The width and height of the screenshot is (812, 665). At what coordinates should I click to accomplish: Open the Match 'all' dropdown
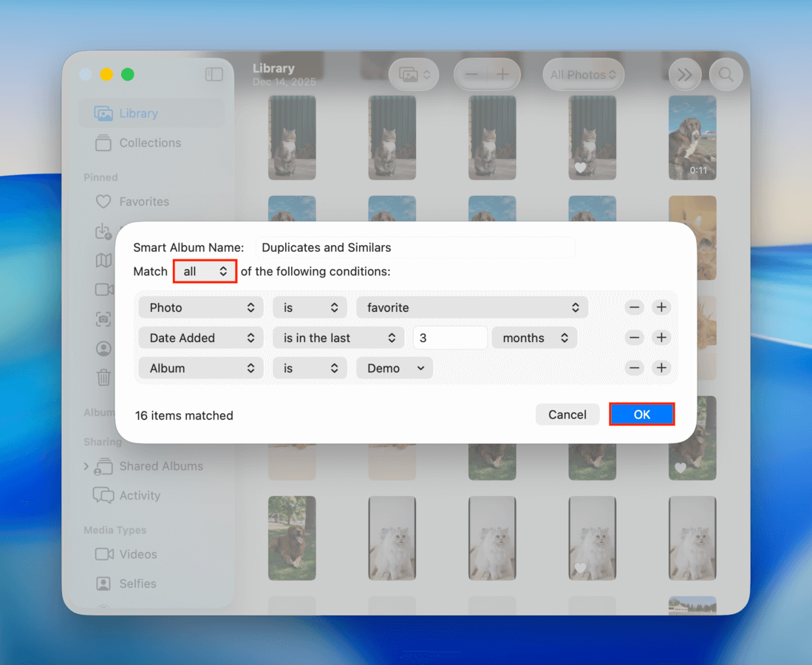[x=205, y=270]
